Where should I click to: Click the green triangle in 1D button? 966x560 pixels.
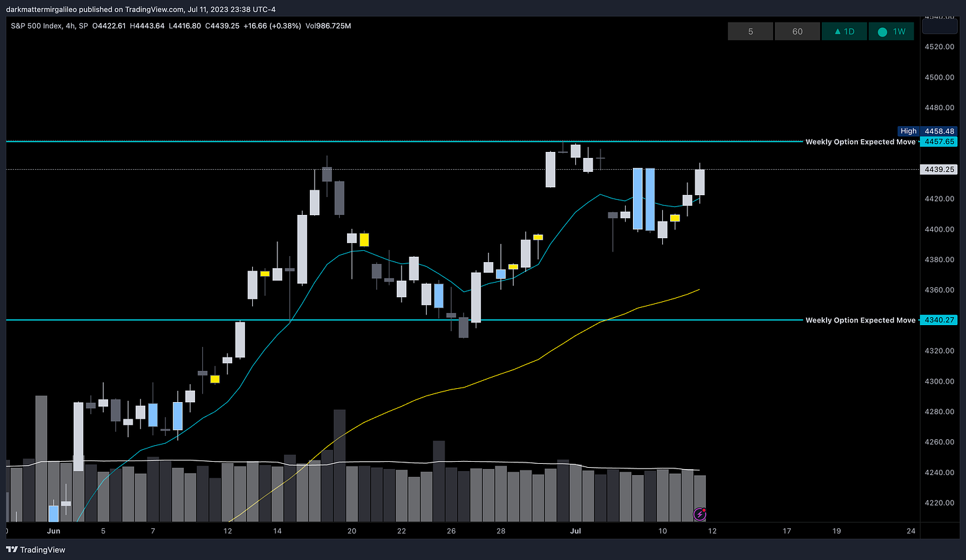(x=837, y=31)
